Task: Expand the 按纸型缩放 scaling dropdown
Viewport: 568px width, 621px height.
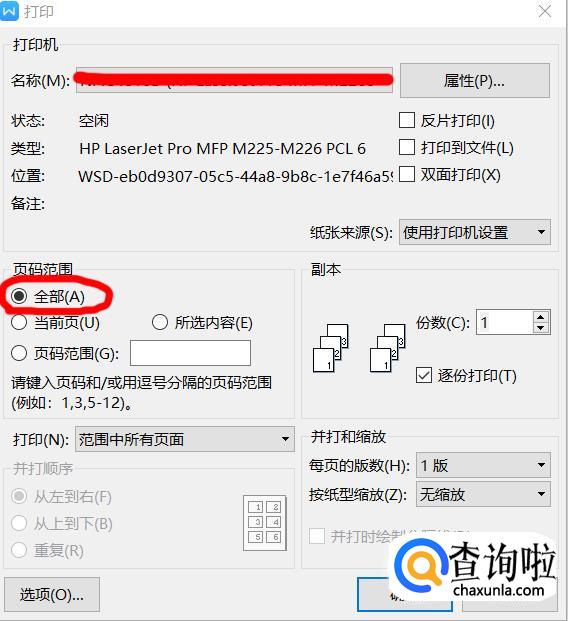Action: (x=483, y=494)
